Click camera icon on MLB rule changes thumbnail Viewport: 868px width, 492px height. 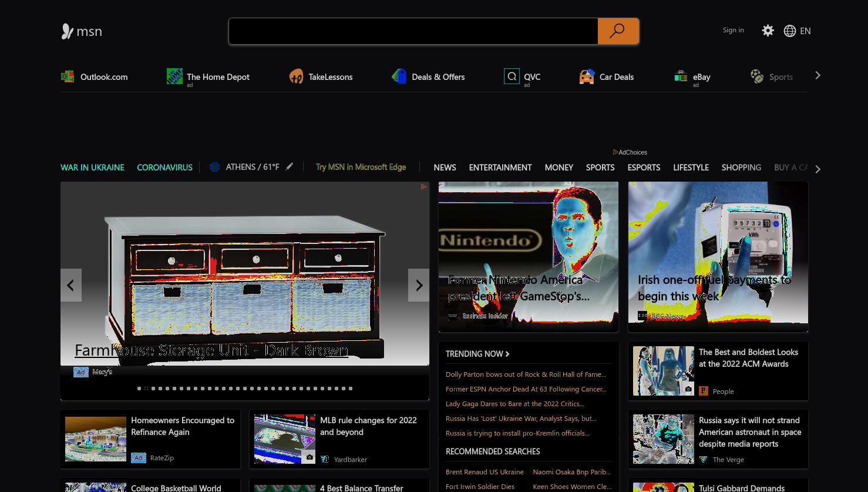309,457
